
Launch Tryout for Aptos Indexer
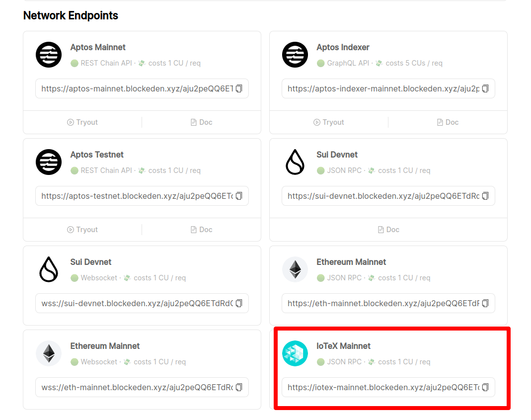pyautogui.click(x=329, y=122)
